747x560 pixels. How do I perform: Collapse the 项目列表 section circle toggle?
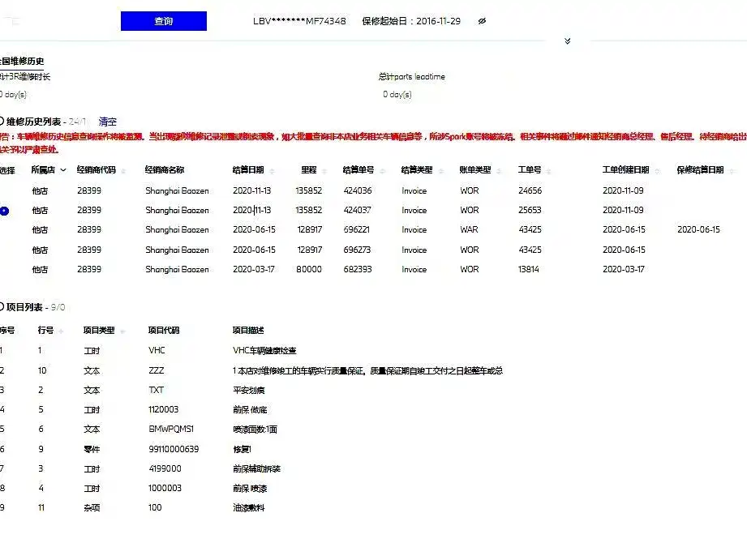[x=2, y=306]
